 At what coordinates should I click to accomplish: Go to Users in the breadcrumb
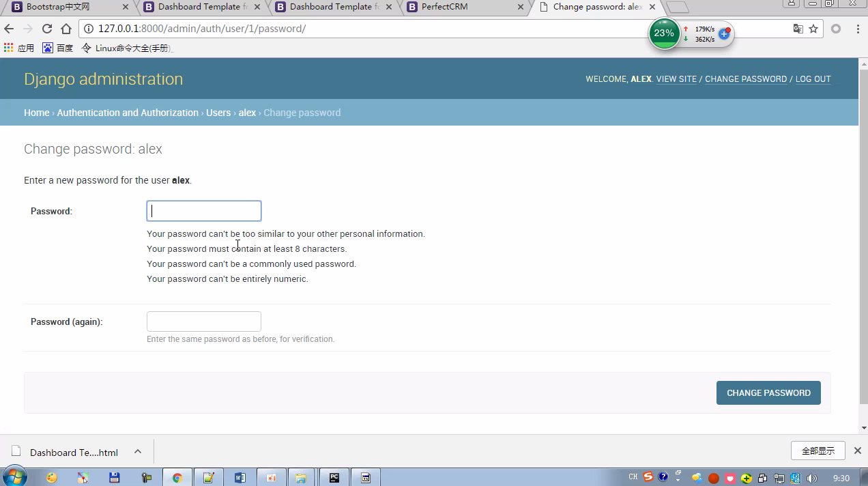218,113
